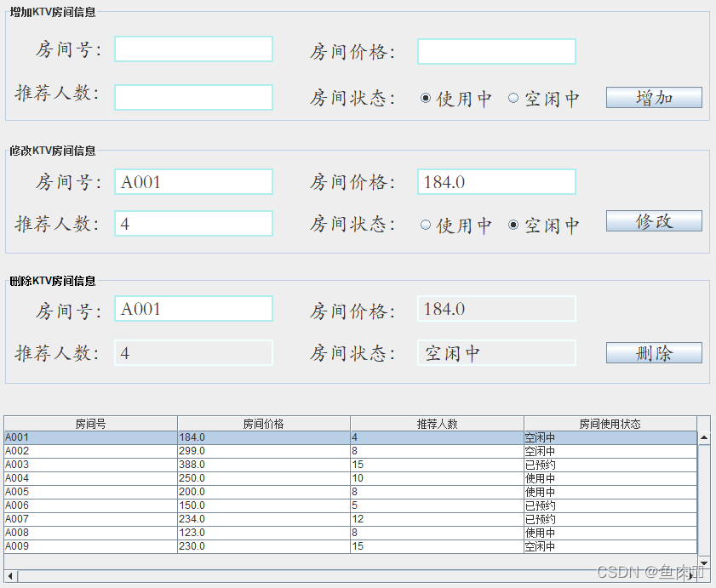Click status cell 已预约 in A007 row
This screenshot has width=716, height=588.
610,519
